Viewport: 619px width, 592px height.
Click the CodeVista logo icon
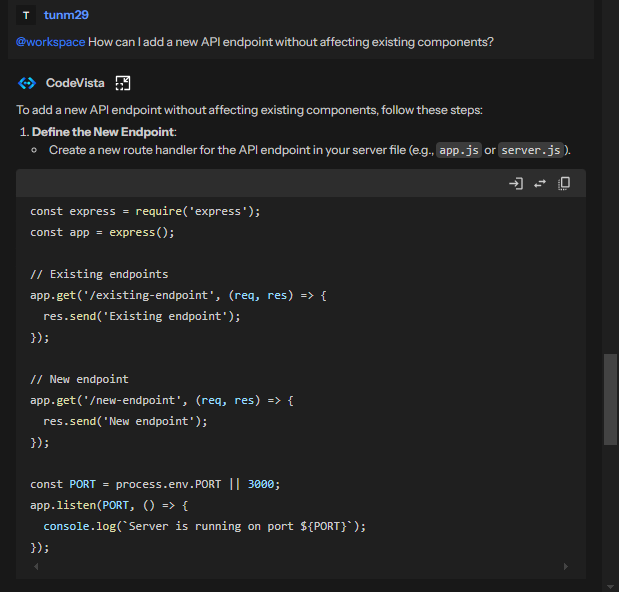pyautogui.click(x=27, y=83)
